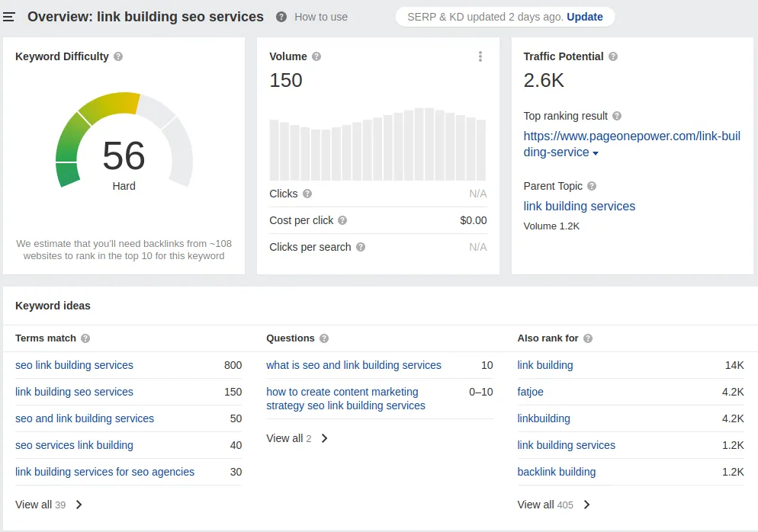The width and height of the screenshot is (758, 532).
Task: Open Volume card three-dot options menu
Action: (480, 56)
